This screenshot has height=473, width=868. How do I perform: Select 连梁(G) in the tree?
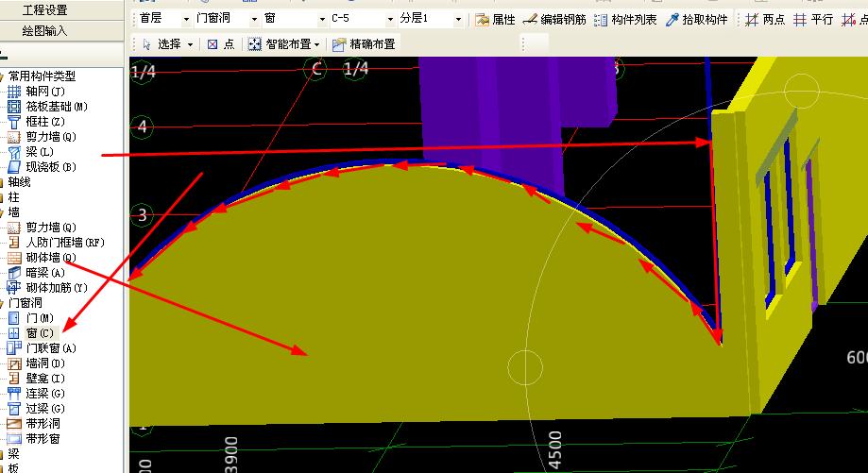[x=45, y=394]
